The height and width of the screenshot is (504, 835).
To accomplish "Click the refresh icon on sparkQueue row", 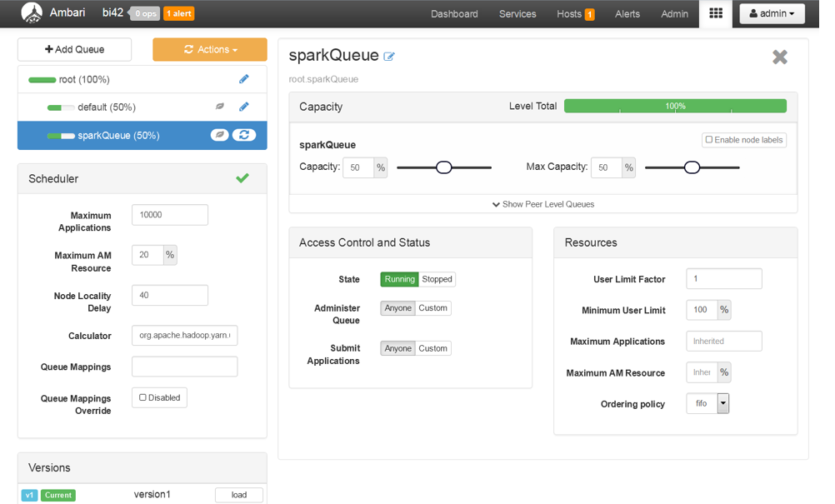I will coord(244,135).
